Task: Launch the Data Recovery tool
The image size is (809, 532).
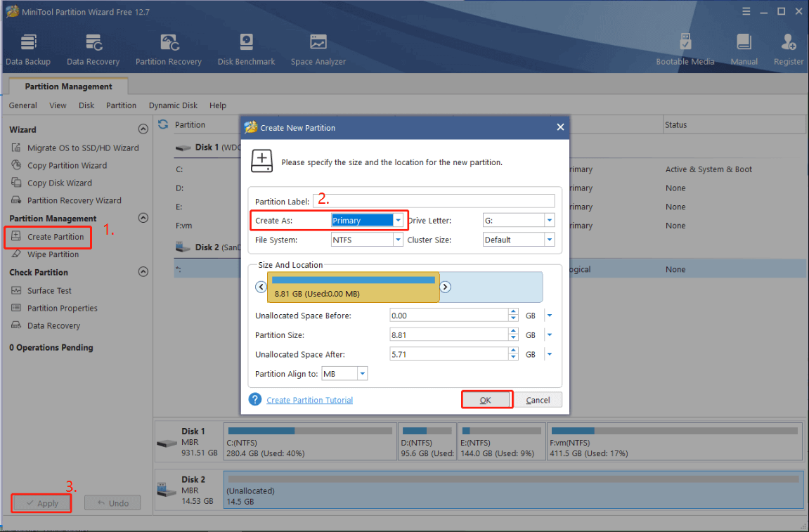Action: coord(93,49)
